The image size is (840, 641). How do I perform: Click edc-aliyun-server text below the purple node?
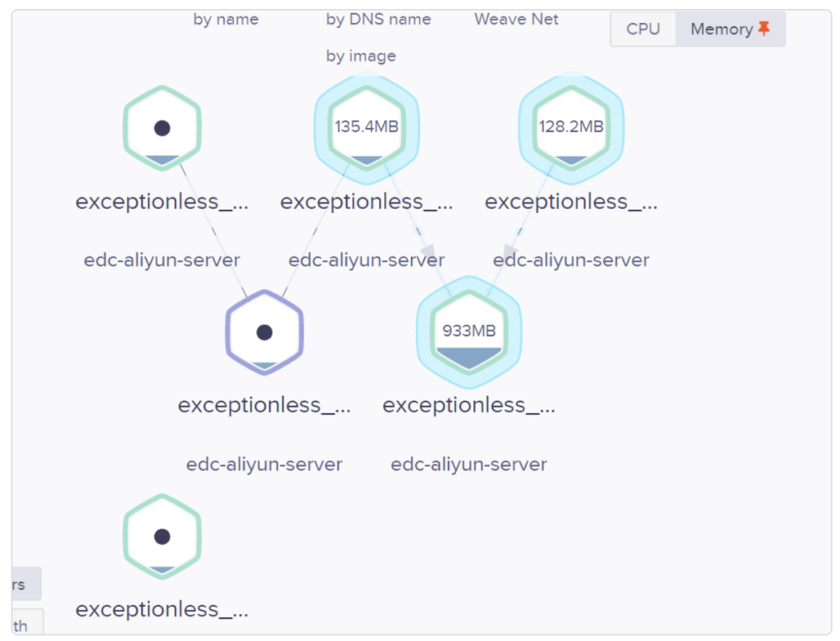click(264, 464)
